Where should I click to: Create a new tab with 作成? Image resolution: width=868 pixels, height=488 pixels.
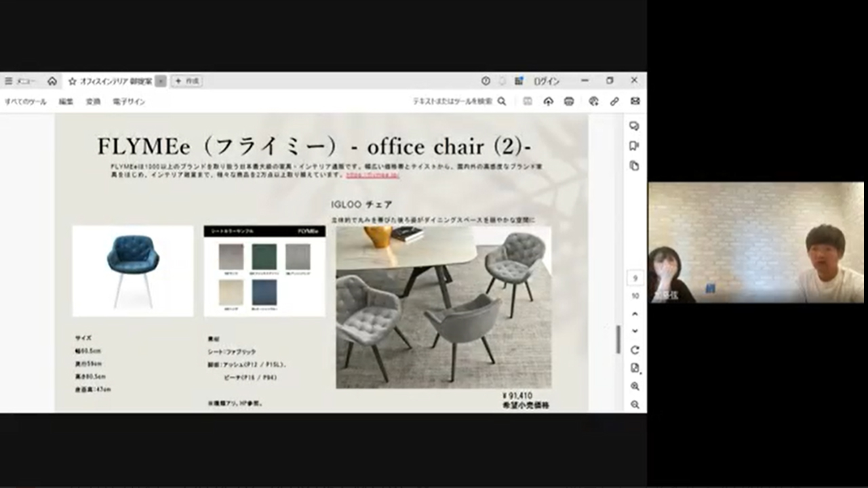tap(186, 81)
